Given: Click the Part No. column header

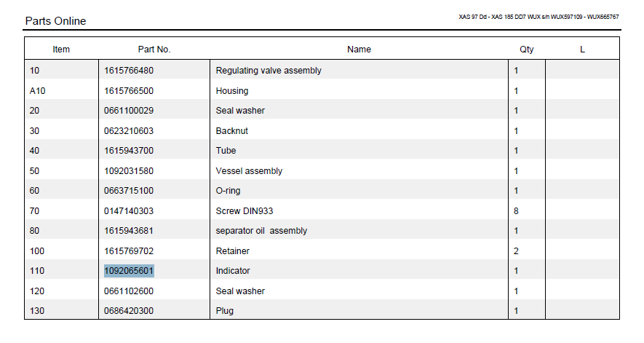Looking at the screenshot, I should click(154, 50).
